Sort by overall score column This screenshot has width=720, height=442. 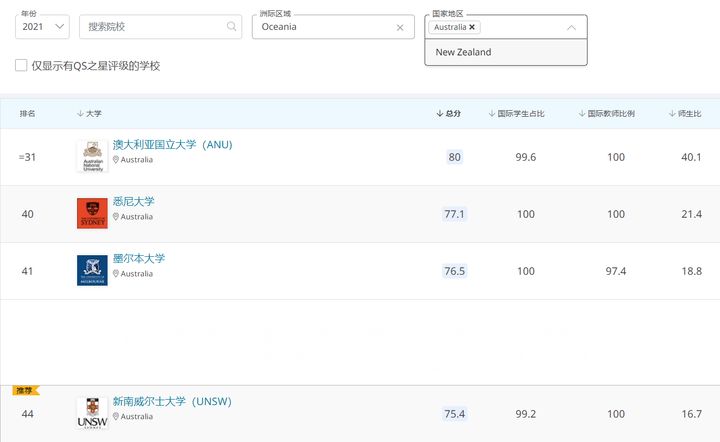[x=449, y=113]
